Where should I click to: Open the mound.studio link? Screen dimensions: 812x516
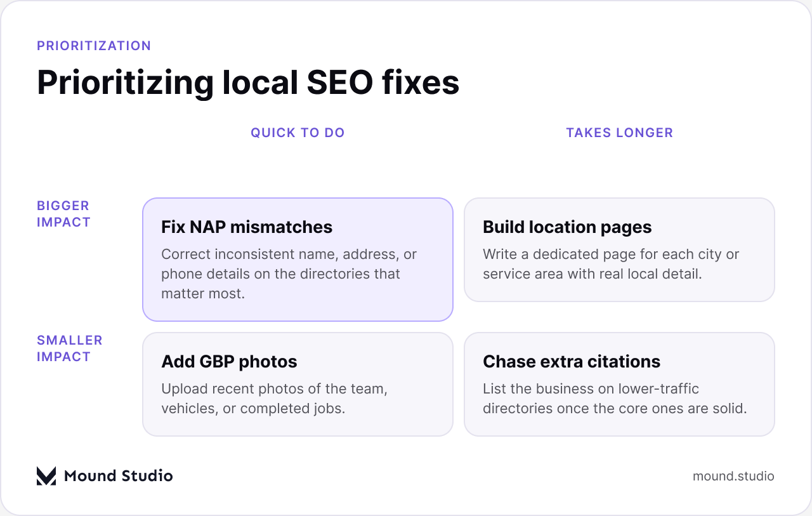[733, 476]
